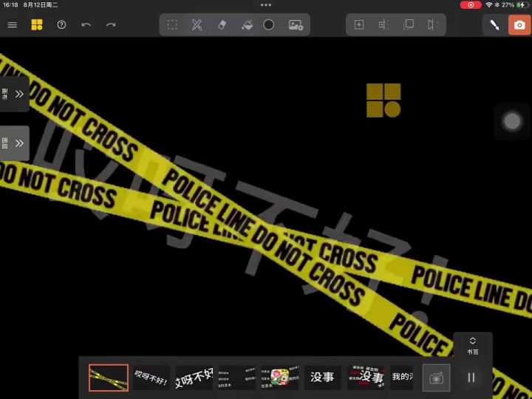Expand the 图层 side panel
Screen dimensions: 532x399
13,143
